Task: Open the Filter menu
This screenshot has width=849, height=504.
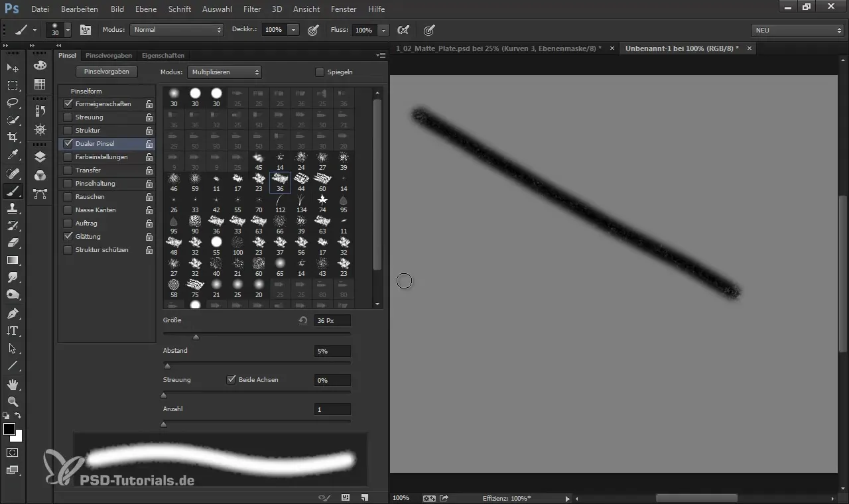Action: [x=252, y=9]
